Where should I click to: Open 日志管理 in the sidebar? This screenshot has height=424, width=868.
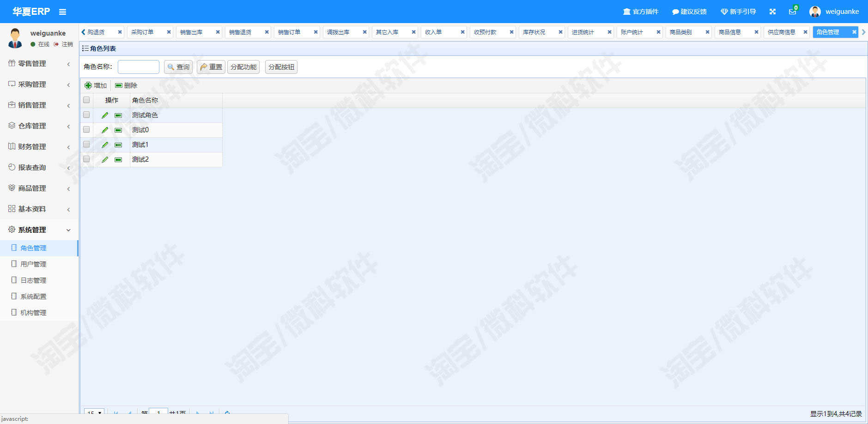[39, 280]
